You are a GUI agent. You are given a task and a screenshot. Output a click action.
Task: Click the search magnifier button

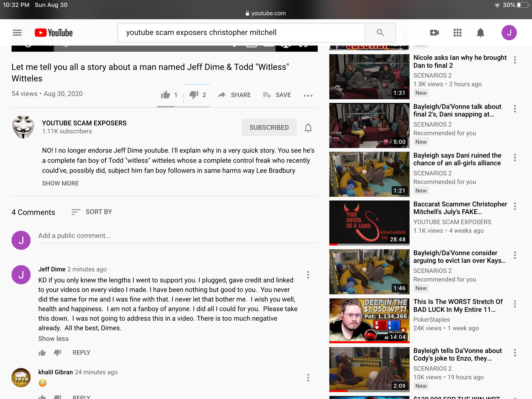380,33
